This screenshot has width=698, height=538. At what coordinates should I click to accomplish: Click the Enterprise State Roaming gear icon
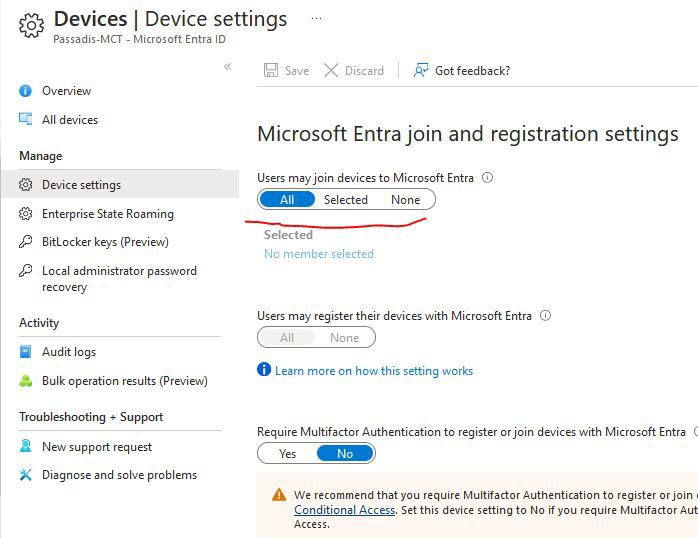coord(25,214)
